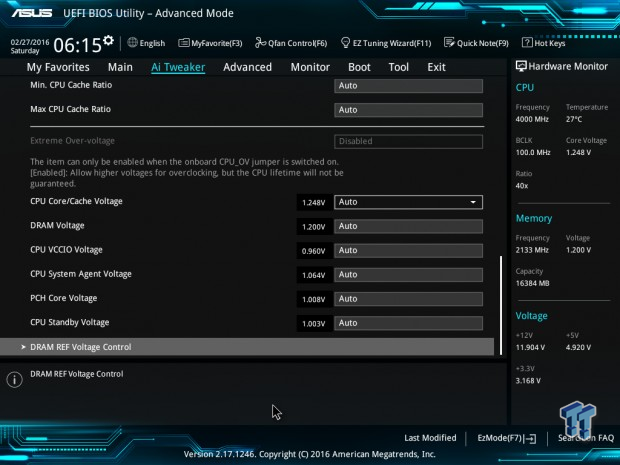Open the Monitor tab
Screen dimensions: 620x465
[310, 67]
